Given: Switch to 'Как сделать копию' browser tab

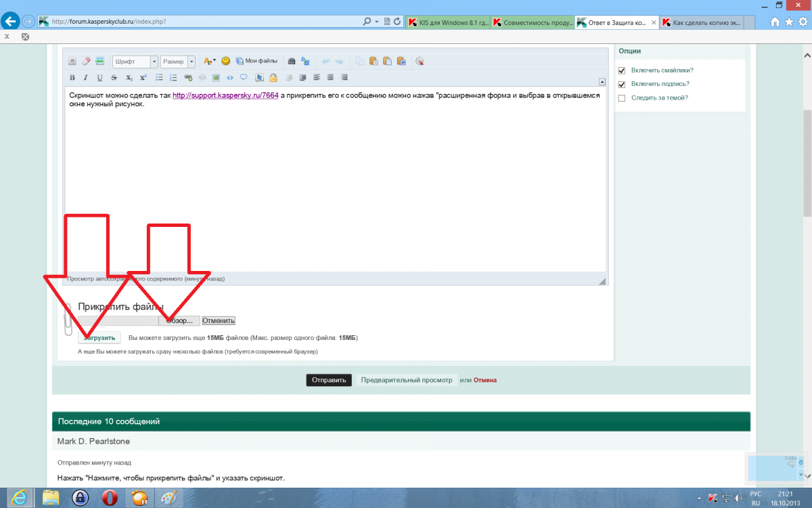Looking at the screenshot, I should tap(702, 22).
